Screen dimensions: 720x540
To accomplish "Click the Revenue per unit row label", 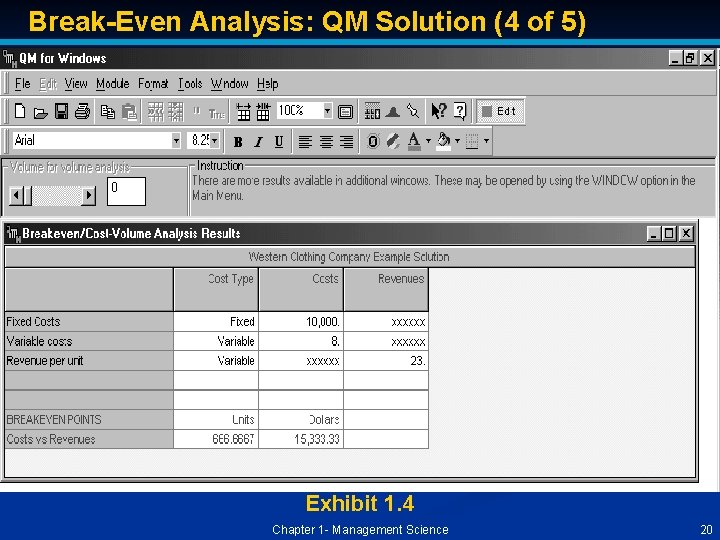I will pos(89,361).
